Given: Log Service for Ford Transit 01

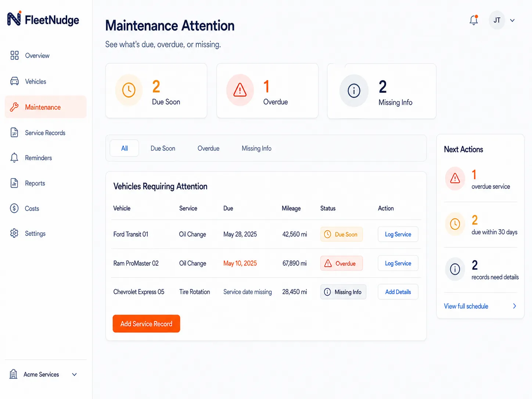Looking at the screenshot, I should pyautogui.click(x=398, y=234).
